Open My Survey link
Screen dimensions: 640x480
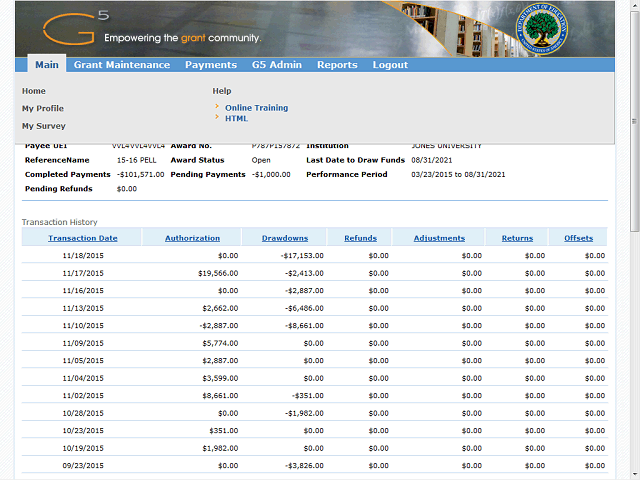tap(44, 126)
